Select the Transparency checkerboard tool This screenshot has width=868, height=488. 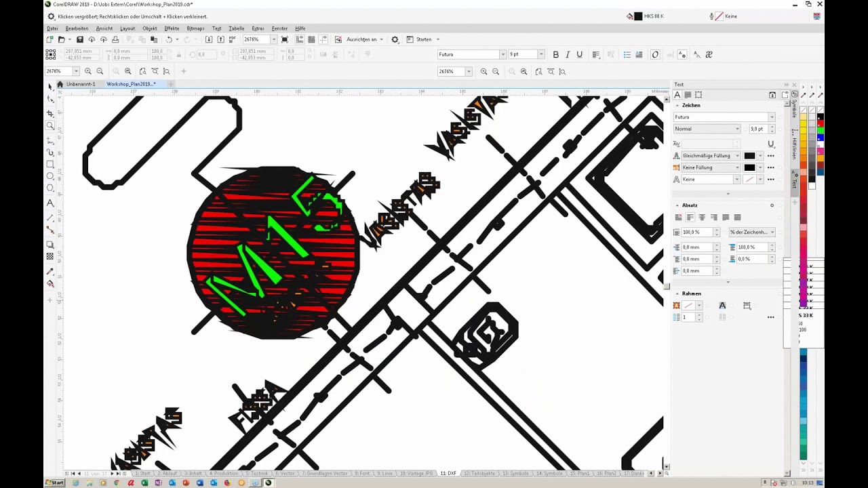point(50,257)
